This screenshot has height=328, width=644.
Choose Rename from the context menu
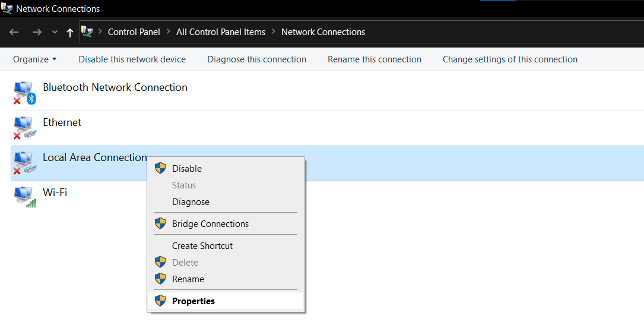click(x=226, y=279)
